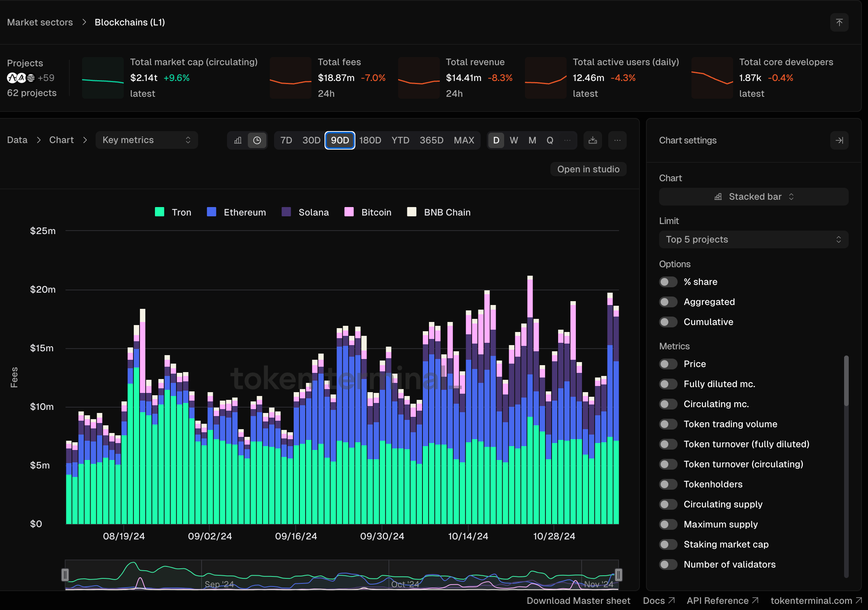Open the Key metrics dropdown
868x610 pixels.
click(x=146, y=140)
